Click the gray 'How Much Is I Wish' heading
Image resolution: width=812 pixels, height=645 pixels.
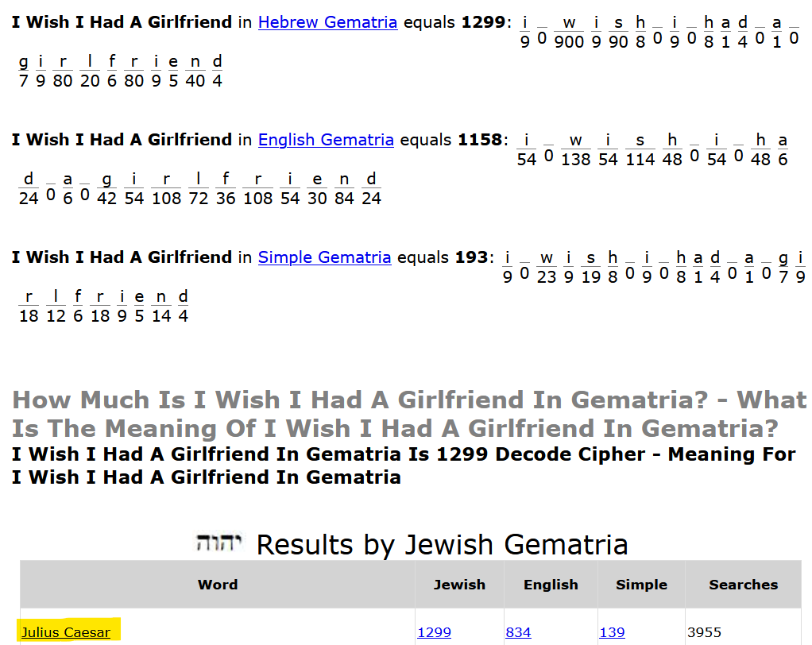(409, 414)
